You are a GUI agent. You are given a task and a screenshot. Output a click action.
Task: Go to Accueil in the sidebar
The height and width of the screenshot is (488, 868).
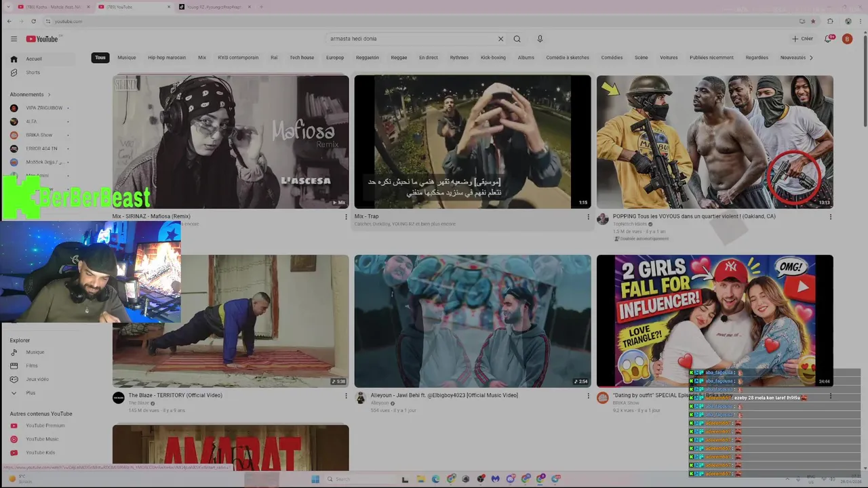[x=42, y=59]
